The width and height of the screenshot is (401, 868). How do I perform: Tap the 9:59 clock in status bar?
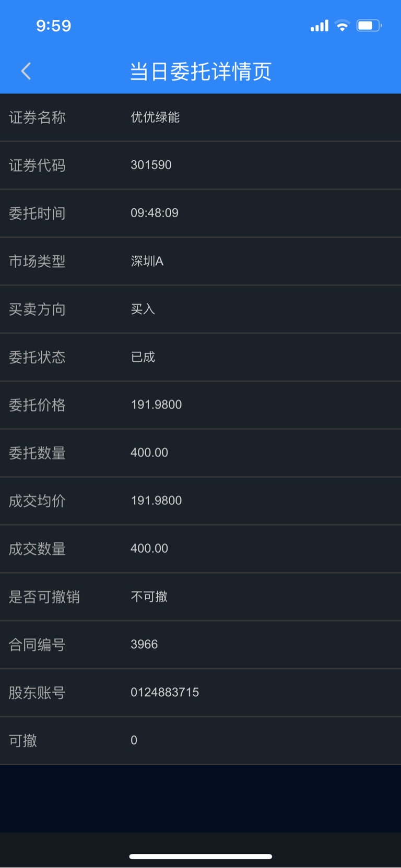(53, 26)
